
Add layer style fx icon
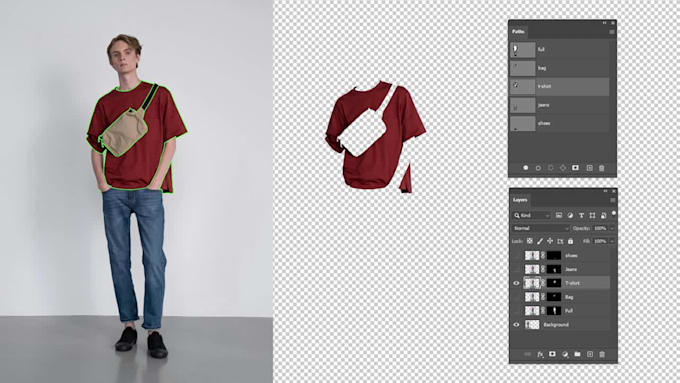click(540, 354)
